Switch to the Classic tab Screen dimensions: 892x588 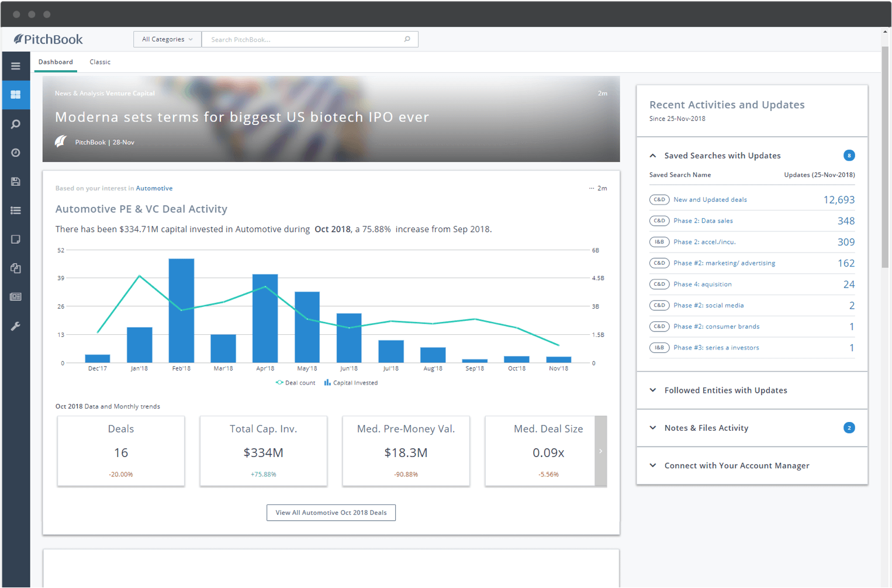pos(100,62)
